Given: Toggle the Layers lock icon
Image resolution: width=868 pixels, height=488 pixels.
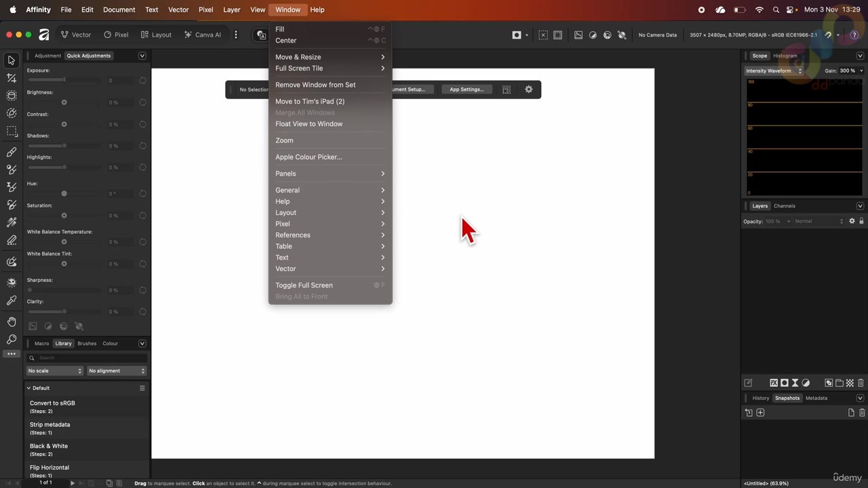Looking at the screenshot, I should (x=862, y=221).
